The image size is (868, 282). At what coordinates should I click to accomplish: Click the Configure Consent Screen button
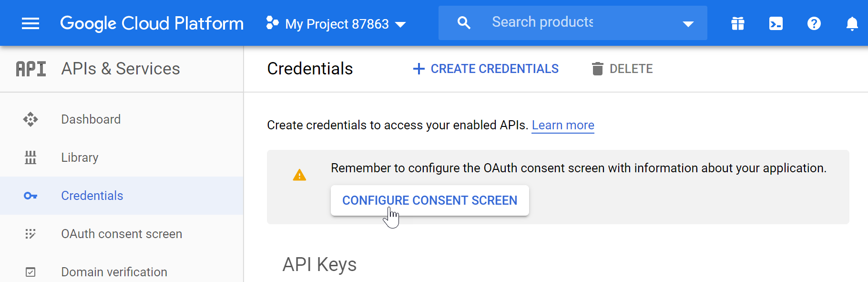click(x=430, y=200)
